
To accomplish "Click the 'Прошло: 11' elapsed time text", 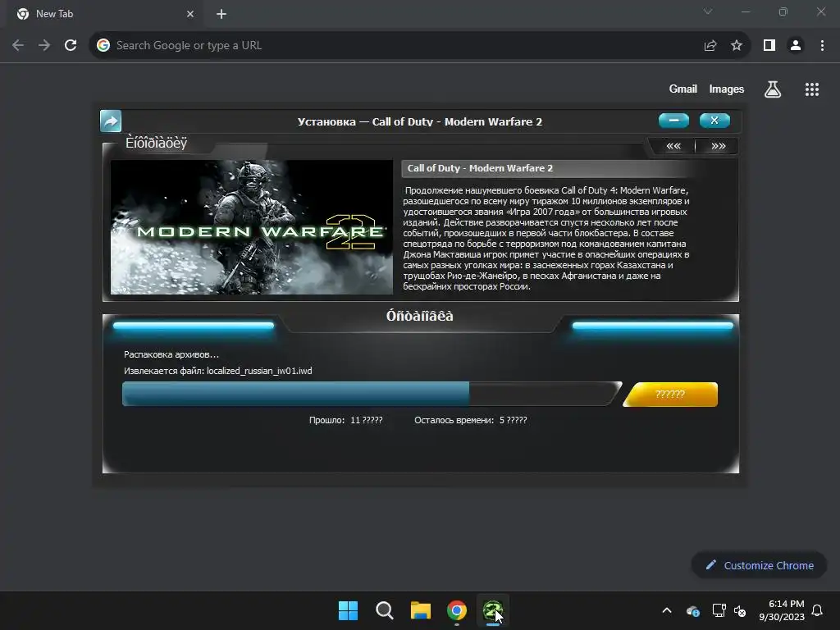I will point(345,420).
